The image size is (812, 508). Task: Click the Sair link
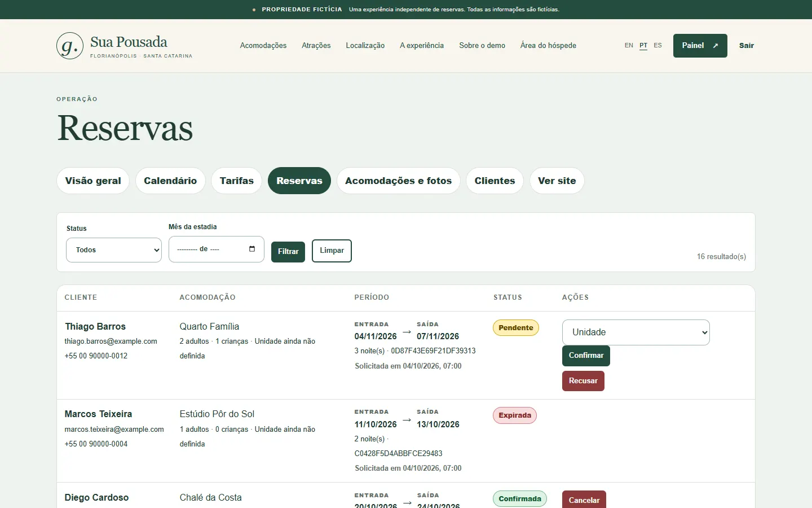747,46
